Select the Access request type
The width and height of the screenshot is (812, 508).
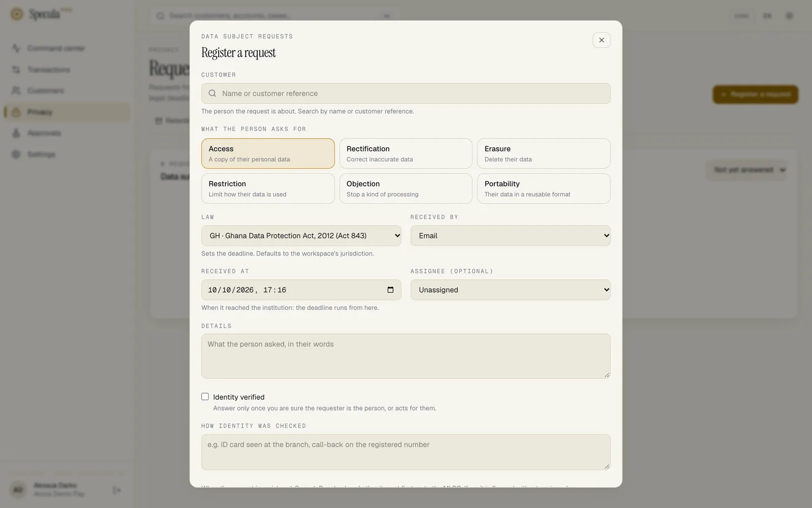[x=268, y=153]
